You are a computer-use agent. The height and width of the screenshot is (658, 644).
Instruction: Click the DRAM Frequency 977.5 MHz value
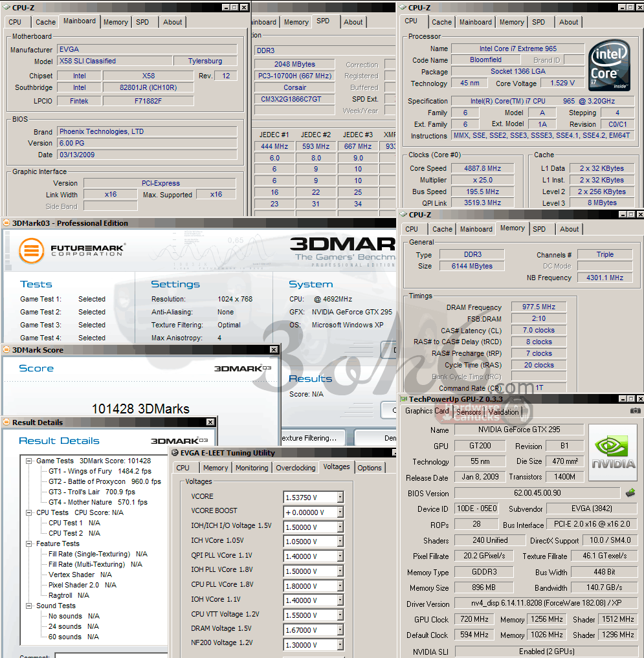point(539,307)
